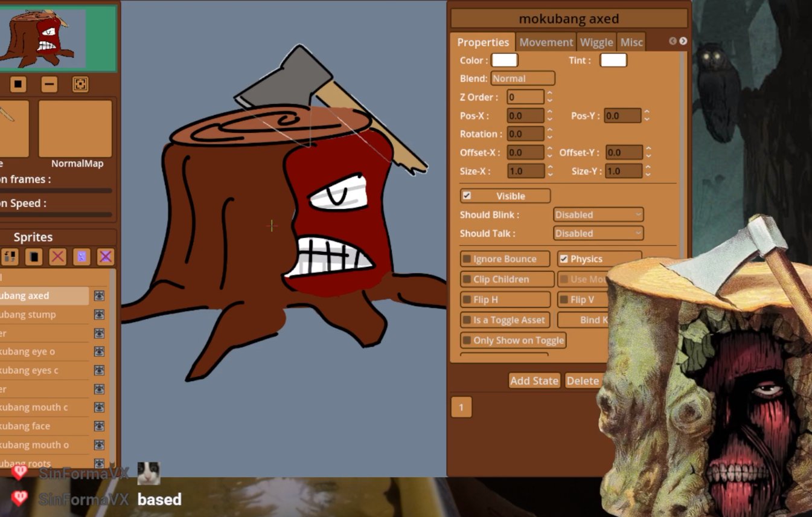This screenshot has height=517, width=812.
Task: Toggle visibility of the mokubang mouth c sprite
Action: point(99,408)
